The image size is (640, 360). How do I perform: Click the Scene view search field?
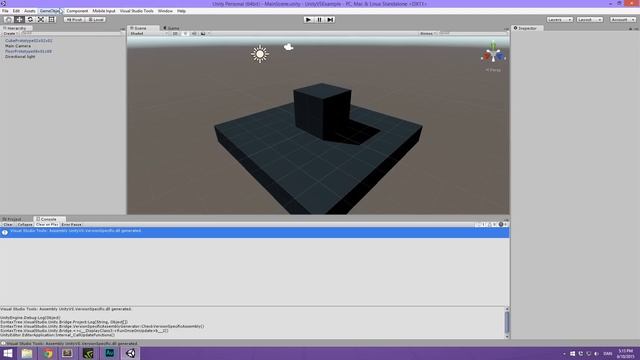tap(472, 33)
